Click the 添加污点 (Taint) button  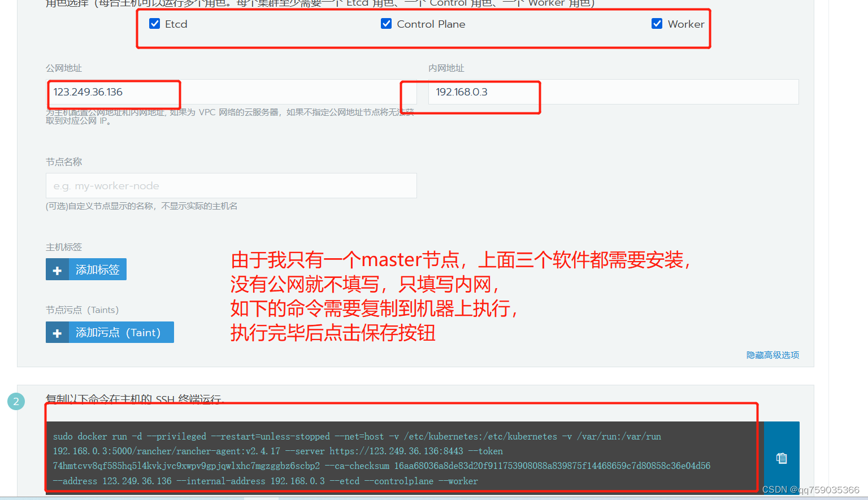coord(110,332)
